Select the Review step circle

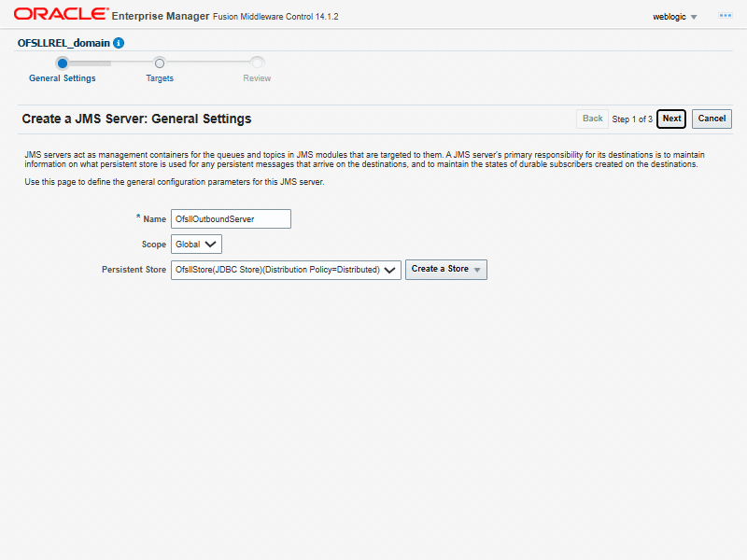(257, 63)
